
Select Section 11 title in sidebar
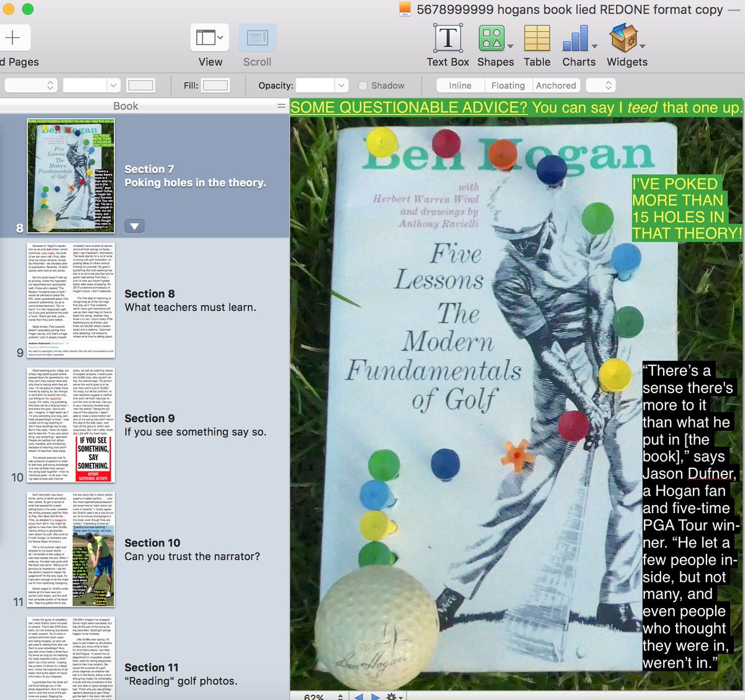pos(151,668)
